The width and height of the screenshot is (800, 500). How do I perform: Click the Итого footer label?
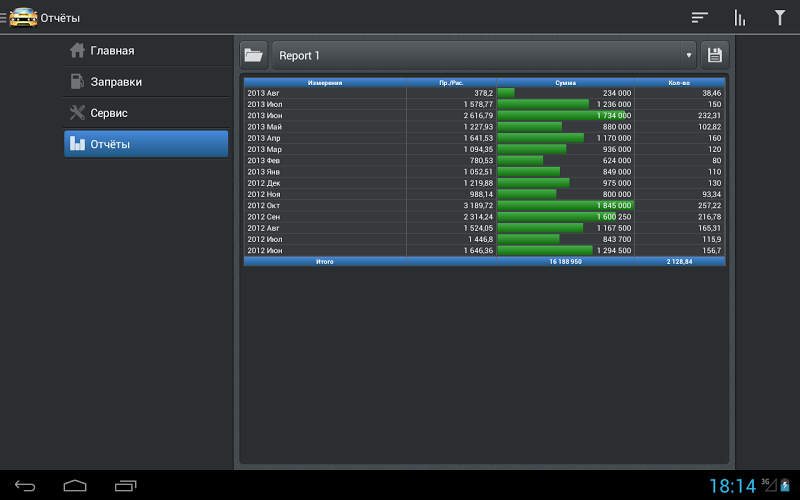tap(324, 262)
